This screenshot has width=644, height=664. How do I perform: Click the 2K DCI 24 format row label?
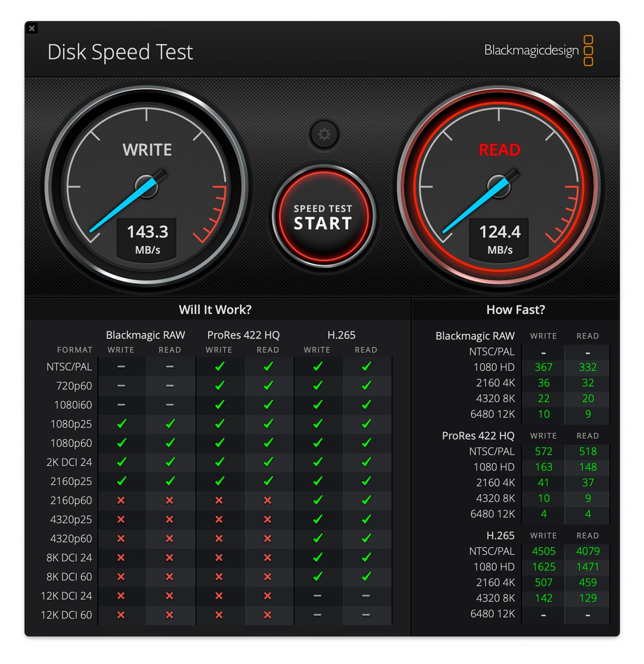[69, 463]
